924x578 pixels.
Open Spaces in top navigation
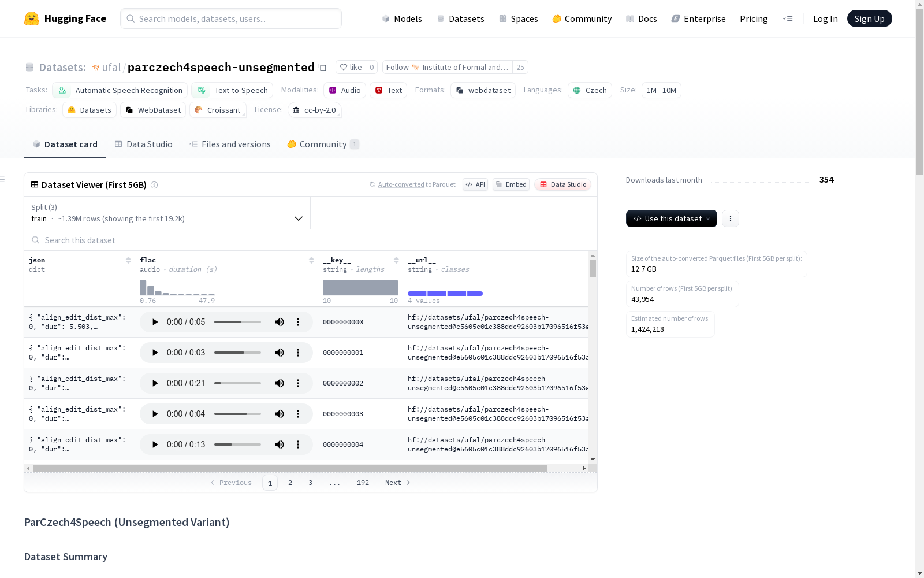point(519,18)
